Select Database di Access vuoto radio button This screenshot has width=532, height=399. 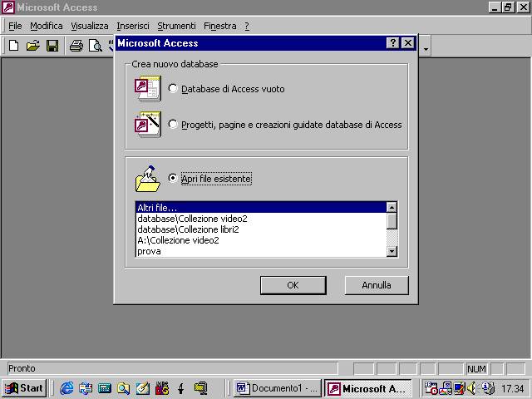(x=173, y=89)
